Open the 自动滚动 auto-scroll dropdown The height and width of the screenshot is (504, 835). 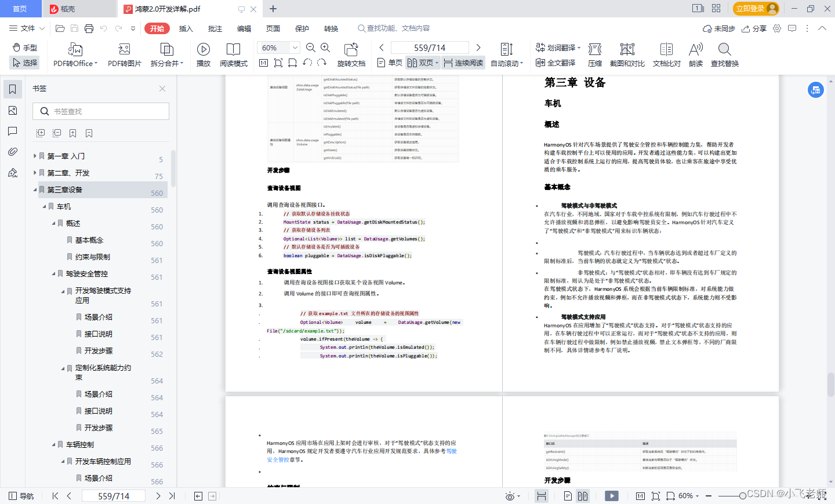tap(507, 55)
